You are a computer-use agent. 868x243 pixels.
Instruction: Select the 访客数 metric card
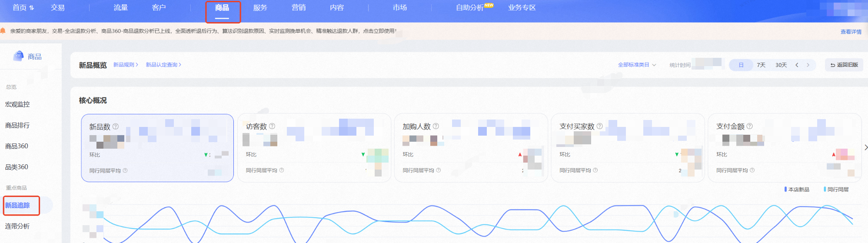tap(314, 148)
